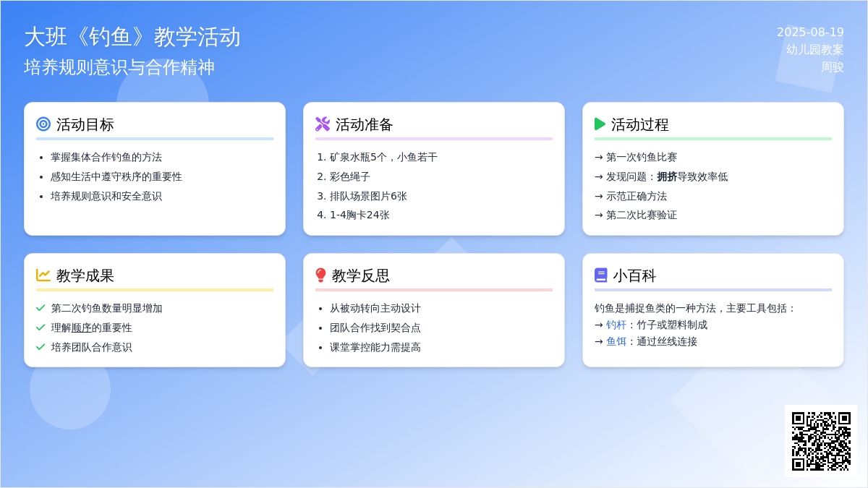
Task: Click the text 通过丝线连接
Action: pyautogui.click(x=667, y=341)
